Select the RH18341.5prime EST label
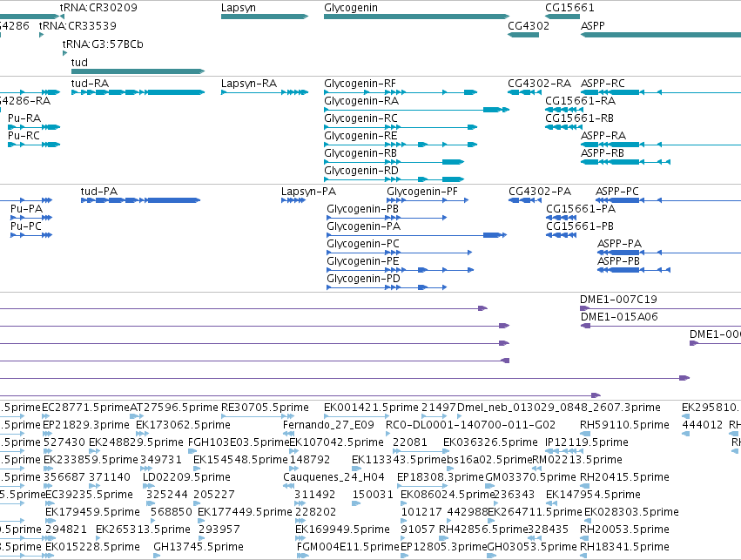Image resolution: width=741 pixels, height=560 pixels. 624,547
